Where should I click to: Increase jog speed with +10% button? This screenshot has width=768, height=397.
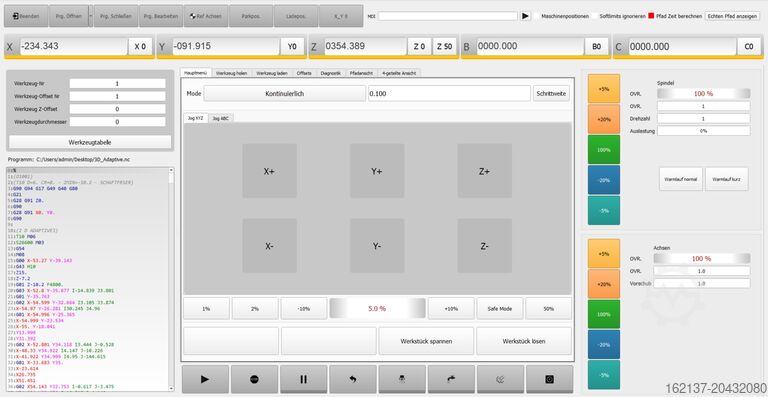tap(451, 309)
